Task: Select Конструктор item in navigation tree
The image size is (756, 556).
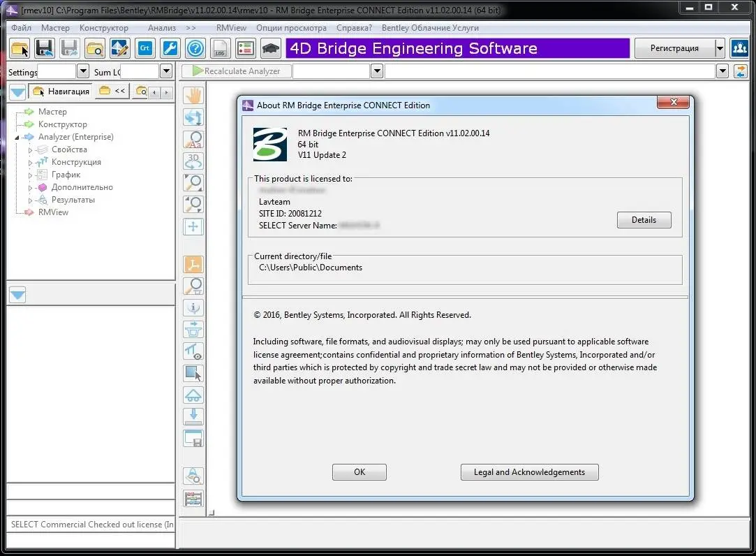Action: (x=63, y=124)
